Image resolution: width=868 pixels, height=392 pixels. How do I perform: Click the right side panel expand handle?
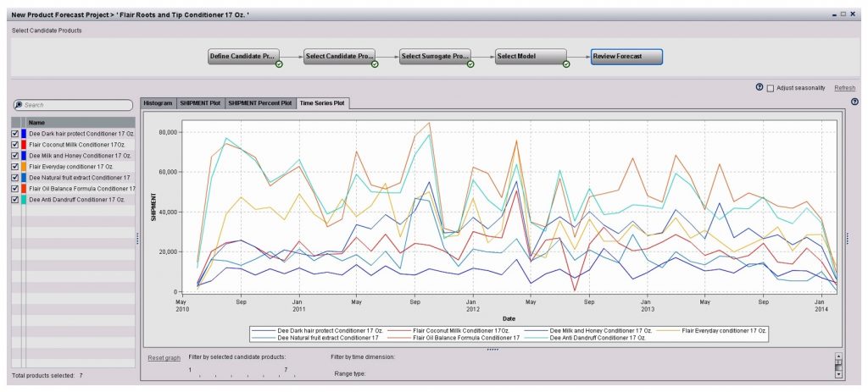click(x=848, y=238)
